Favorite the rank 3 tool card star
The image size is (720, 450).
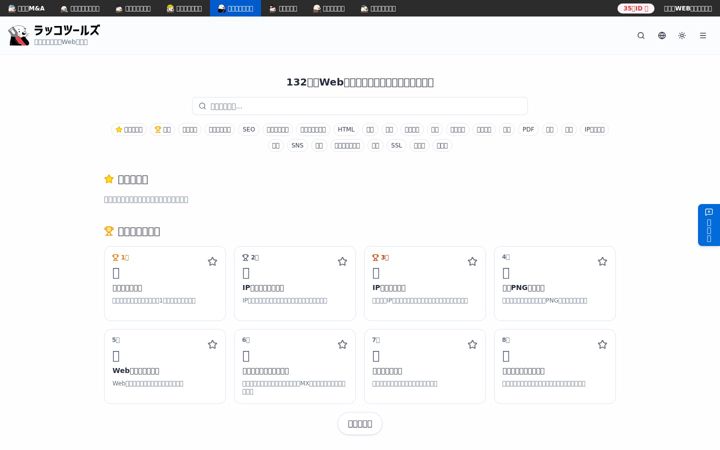click(x=472, y=261)
